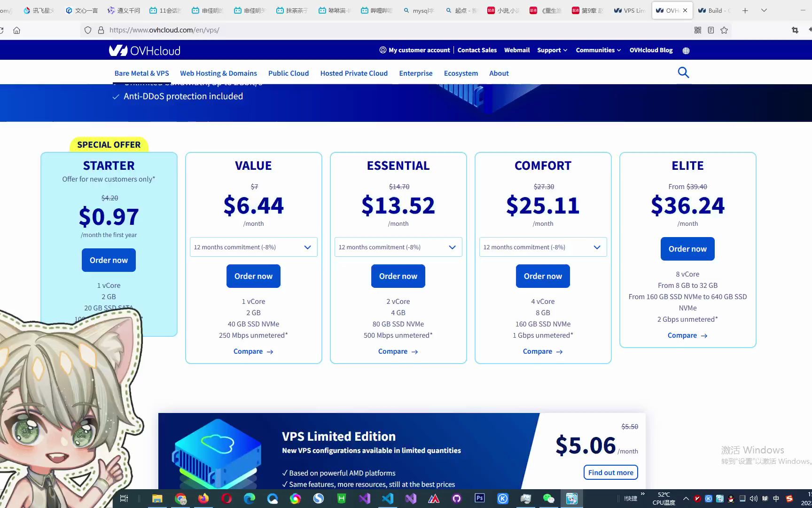Click Compare link under ESSENTIAL plan
This screenshot has height=508, width=812.
click(398, 351)
